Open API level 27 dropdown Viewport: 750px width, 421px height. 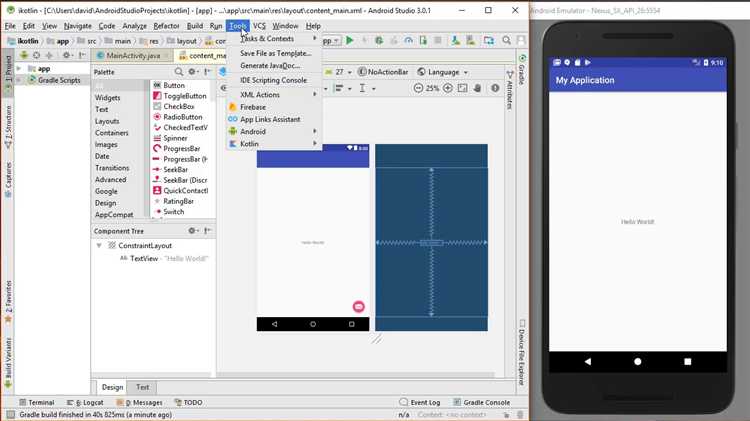(339, 72)
